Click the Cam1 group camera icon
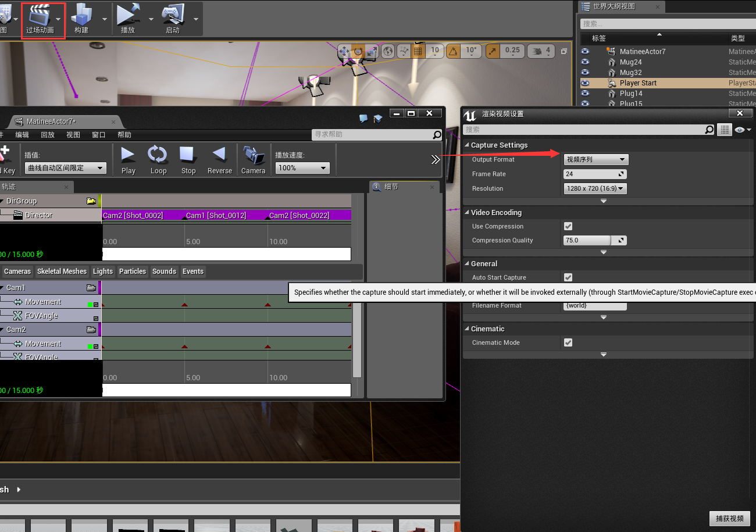 tap(91, 288)
